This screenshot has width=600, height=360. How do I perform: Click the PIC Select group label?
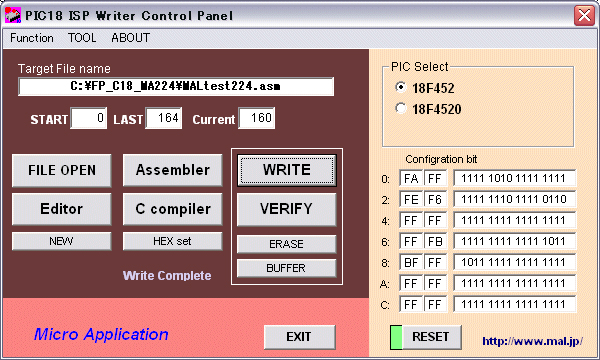419,67
